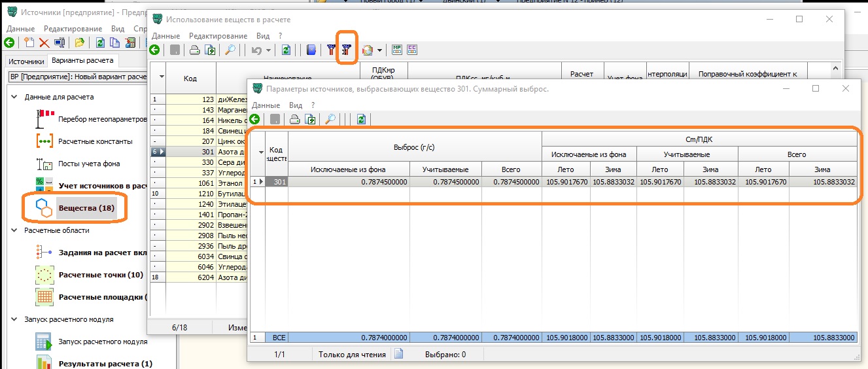This screenshot has width=868, height=369.
Task: Collapse the 'Данные для расчета' section
Action: click(14, 97)
